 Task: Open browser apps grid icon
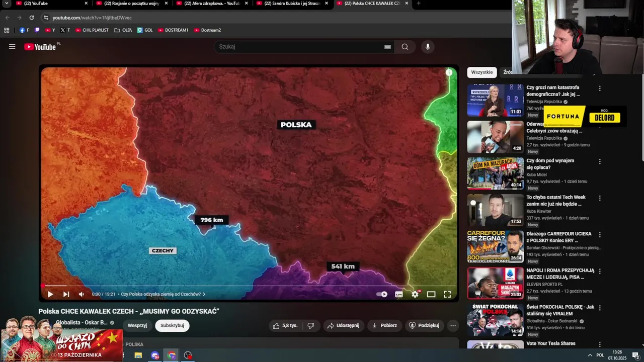[7, 30]
